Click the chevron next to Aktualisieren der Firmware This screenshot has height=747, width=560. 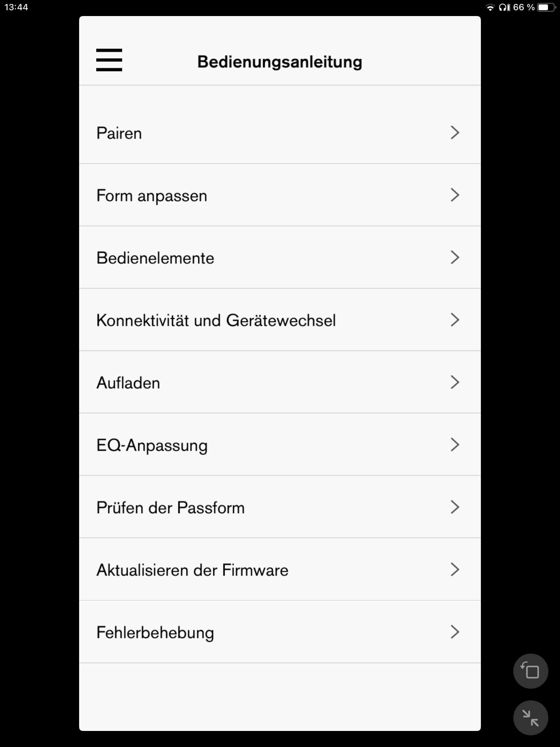pyautogui.click(x=455, y=569)
